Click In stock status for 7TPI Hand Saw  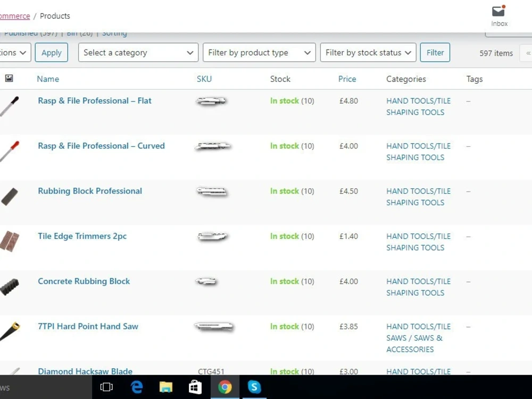coord(285,327)
